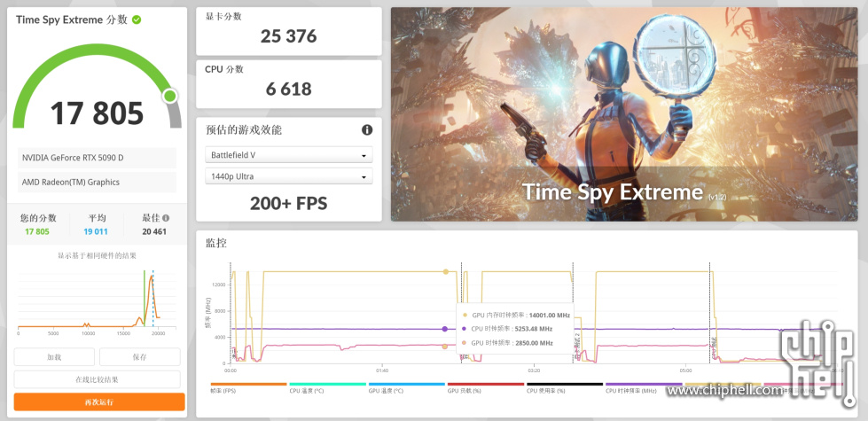Toggle the GPU 负载 (%) legend series

click(x=486, y=387)
